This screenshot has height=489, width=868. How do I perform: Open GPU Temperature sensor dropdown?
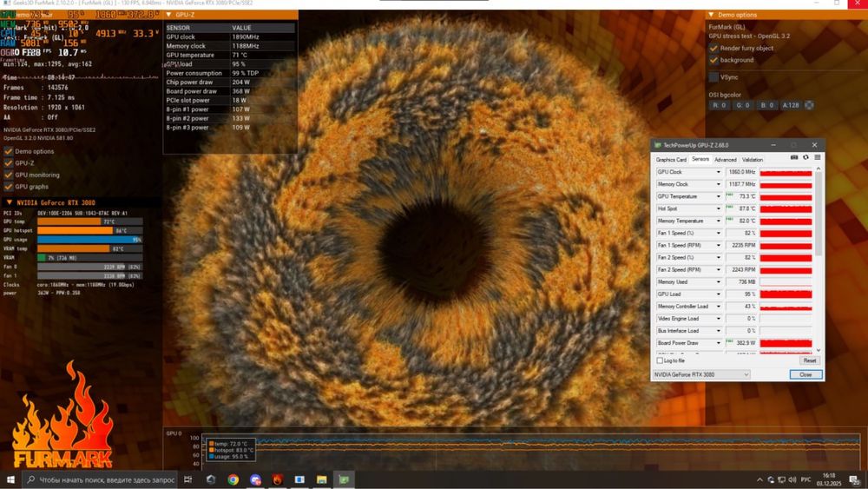point(719,196)
